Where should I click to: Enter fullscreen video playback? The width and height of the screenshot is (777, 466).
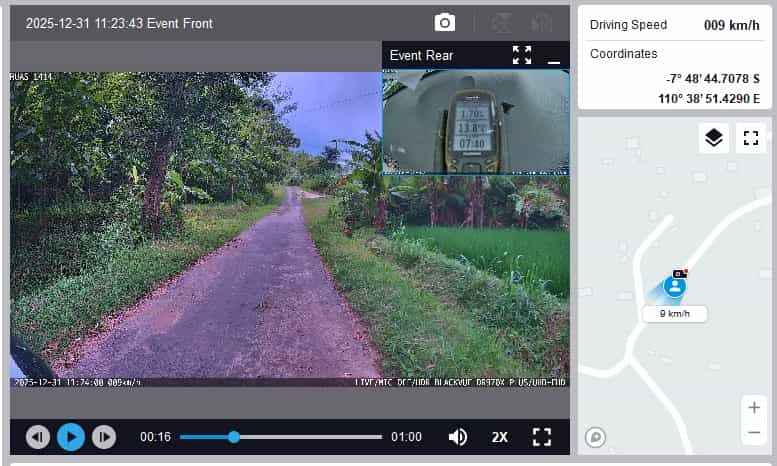542,437
